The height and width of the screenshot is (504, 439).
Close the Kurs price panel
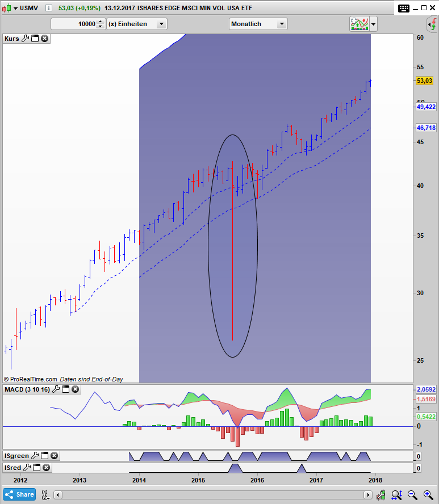pyautogui.click(x=45, y=39)
